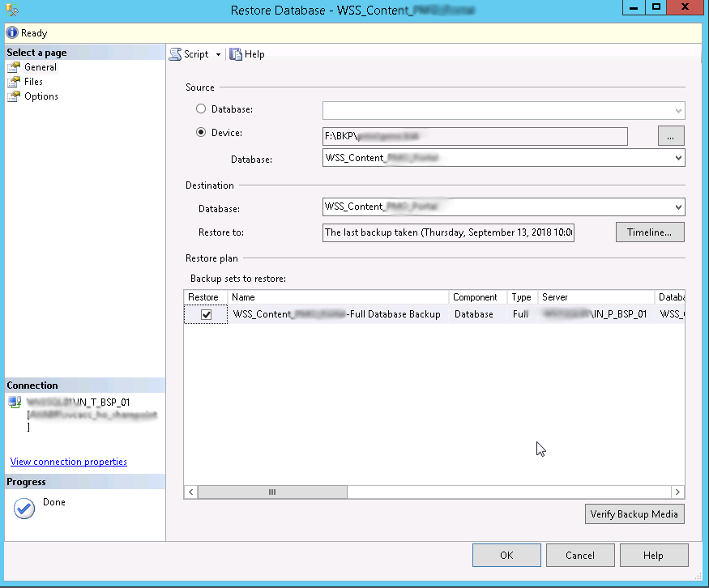Viewport: 709px width, 588px height.
Task: Click Verify Backup Media button
Action: tap(634, 514)
